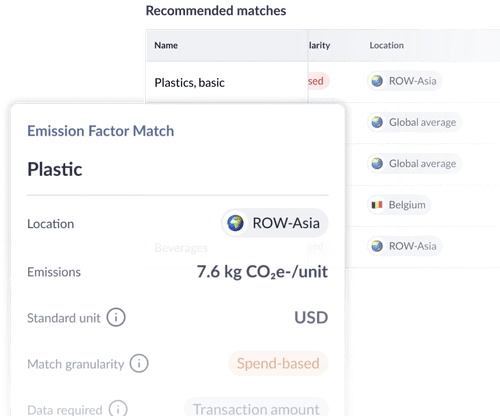500x416 pixels.
Task: Click the Spend-based granularity badge
Action: tap(278, 363)
